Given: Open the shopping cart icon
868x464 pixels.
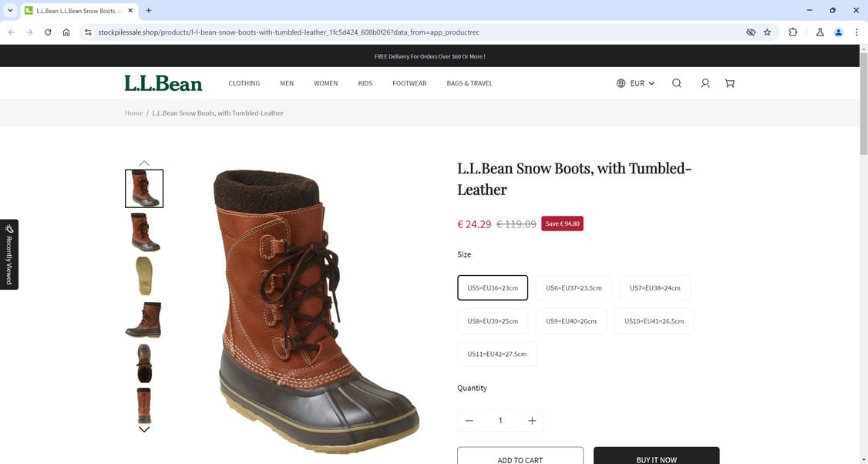Looking at the screenshot, I should coord(729,82).
